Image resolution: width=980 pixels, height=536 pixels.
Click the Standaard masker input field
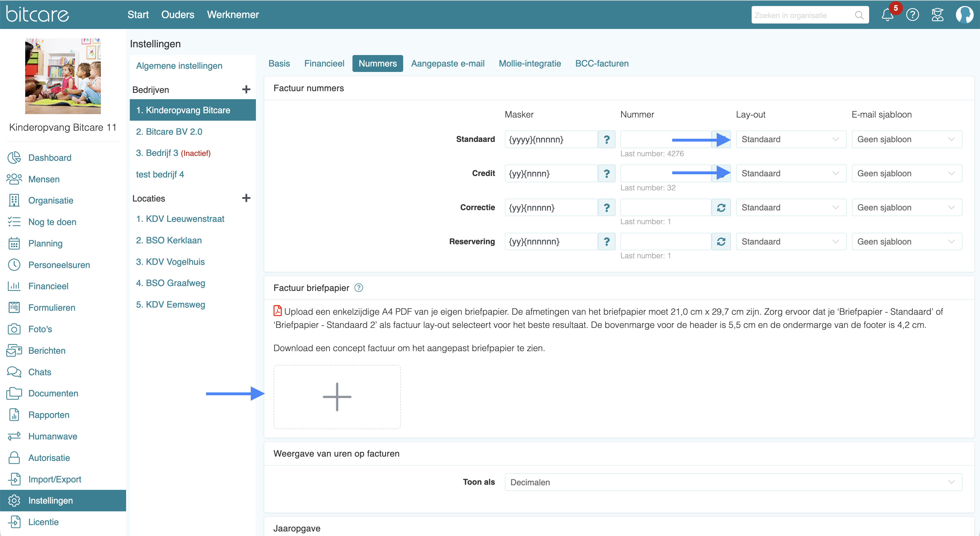[x=551, y=139]
